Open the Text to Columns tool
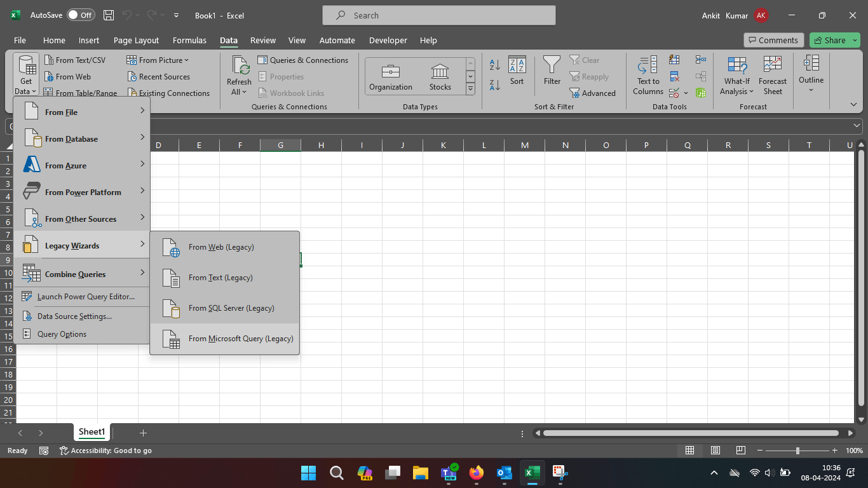 pyautogui.click(x=648, y=75)
